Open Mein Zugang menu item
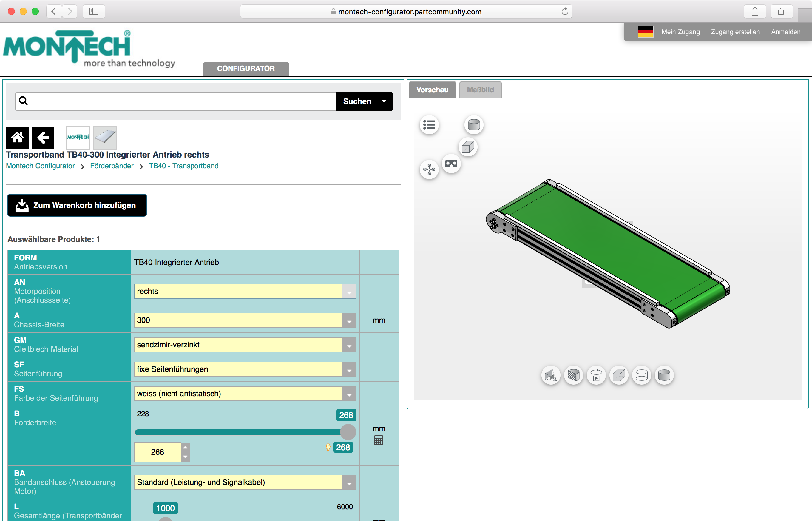The width and height of the screenshot is (812, 521). 680,32
